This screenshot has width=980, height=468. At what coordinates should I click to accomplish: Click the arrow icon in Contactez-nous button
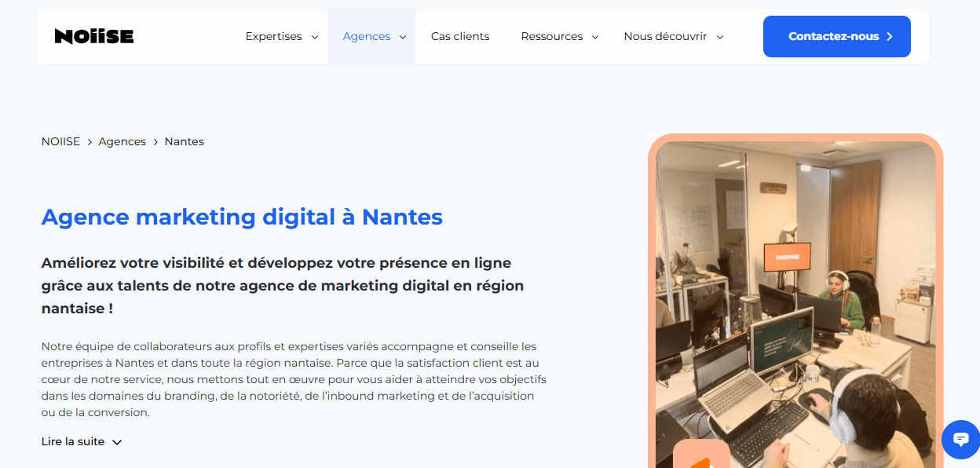point(890,37)
